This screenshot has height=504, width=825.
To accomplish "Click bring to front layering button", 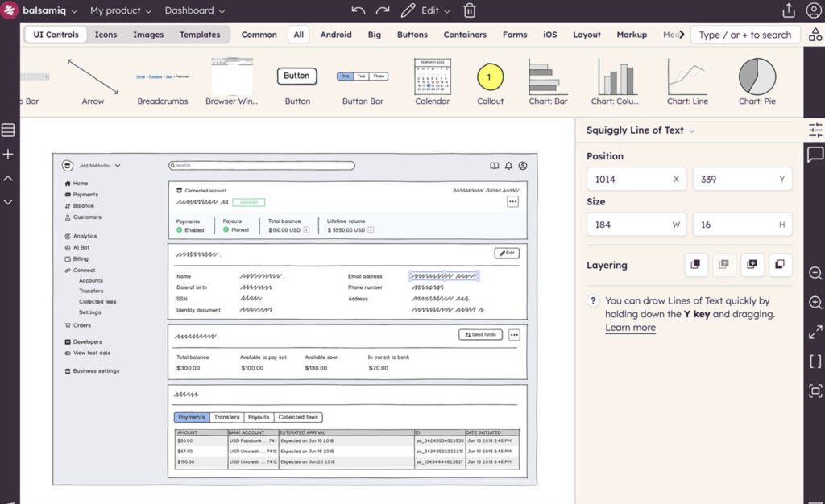I will [x=696, y=265].
